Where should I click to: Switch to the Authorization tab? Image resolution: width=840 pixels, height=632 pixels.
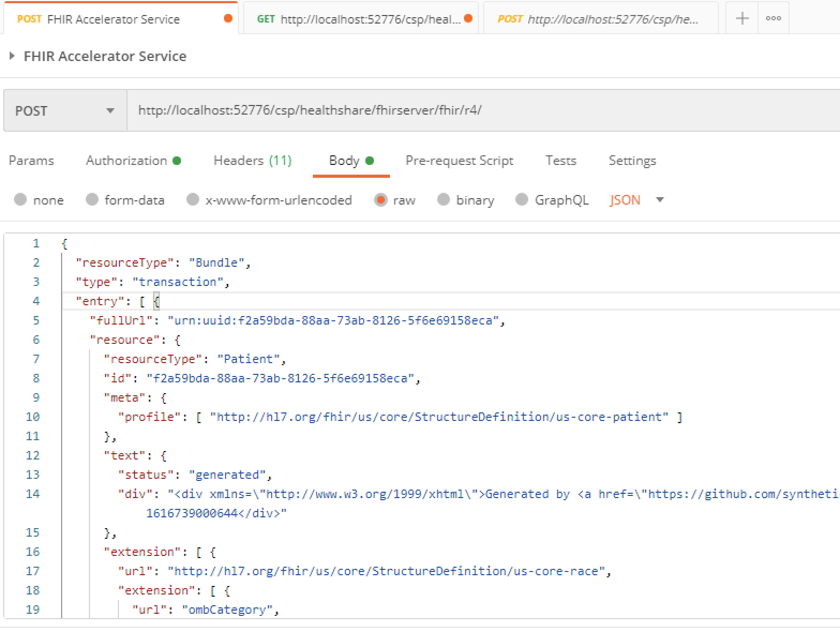pyautogui.click(x=127, y=161)
